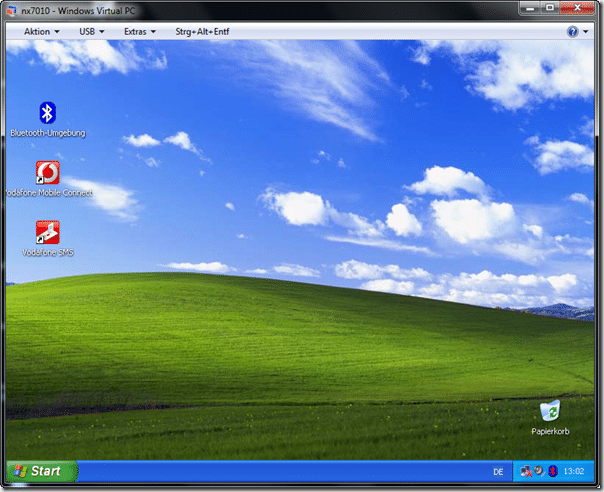Click the Bluetooth-Umgebung label text
The width and height of the screenshot is (604, 492).
pos(48,133)
